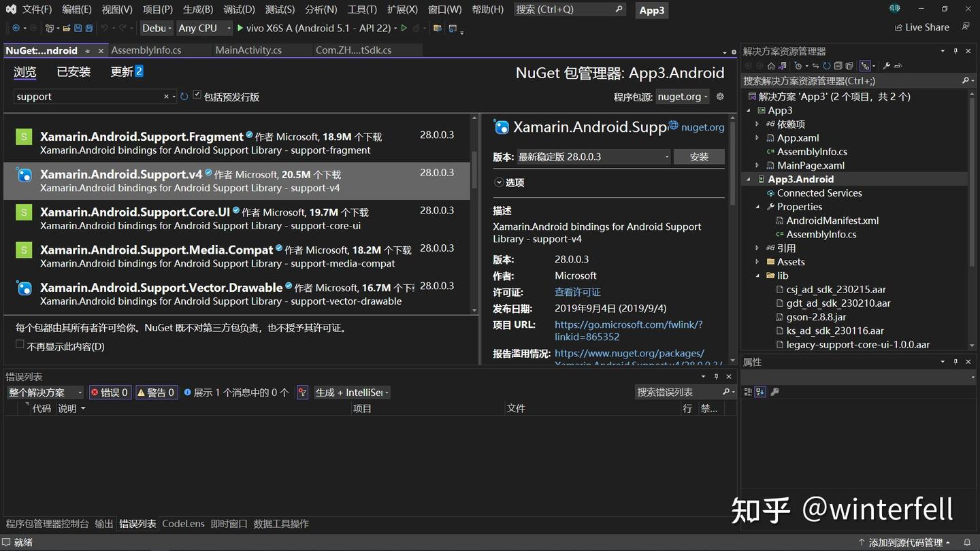980x551 pixels.
Task: Toggle the Messages filter in error list
Action: [236, 393]
